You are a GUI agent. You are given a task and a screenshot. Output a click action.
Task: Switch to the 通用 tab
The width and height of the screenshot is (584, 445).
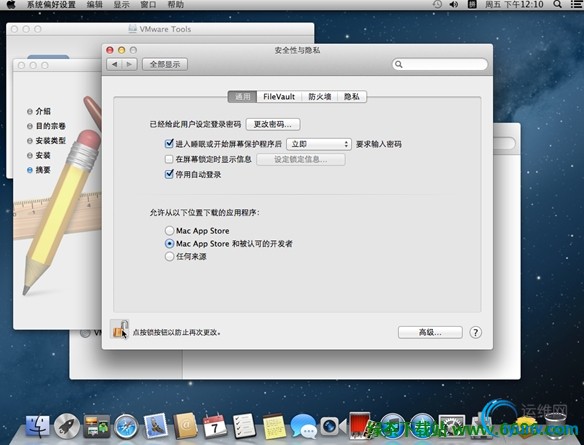pos(242,96)
